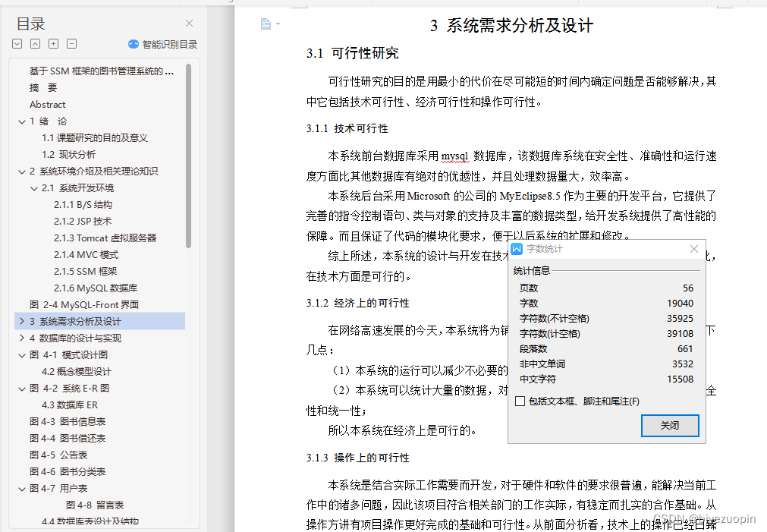Go to 1.2 现状分析 entry
This screenshot has width=767, height=532.
[68, 155]
